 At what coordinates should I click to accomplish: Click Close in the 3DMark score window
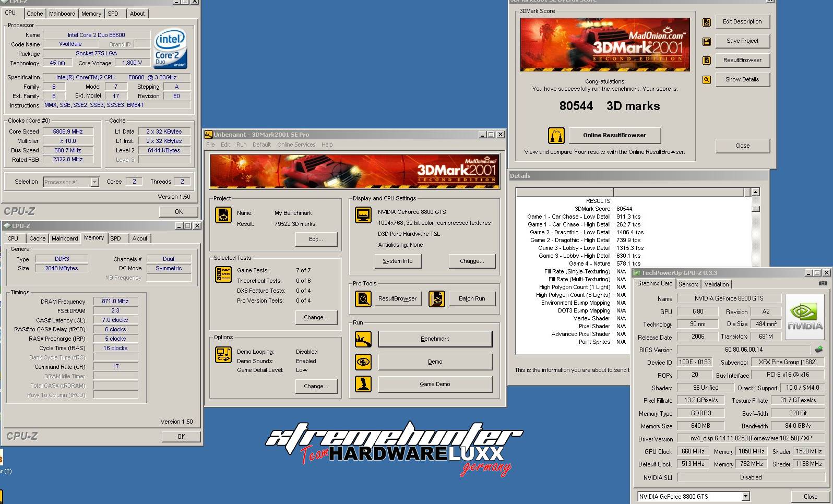pyautogui.click(x=742, y=146)
